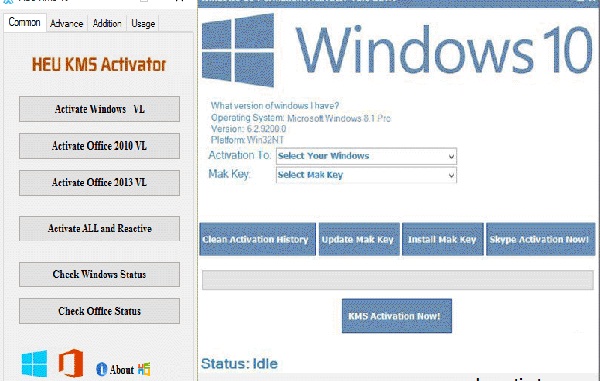
Task: Expand the Select Your Windows dropdown
Action: coord(366,156)
